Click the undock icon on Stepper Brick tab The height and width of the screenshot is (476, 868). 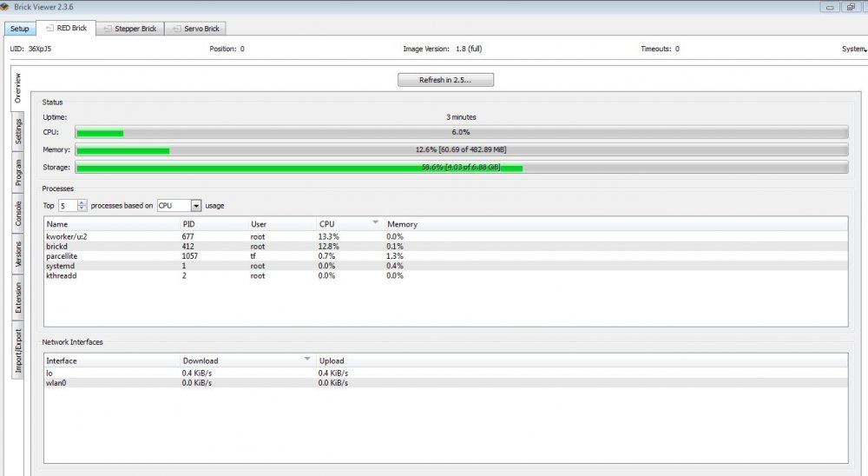tap(107, 29)
